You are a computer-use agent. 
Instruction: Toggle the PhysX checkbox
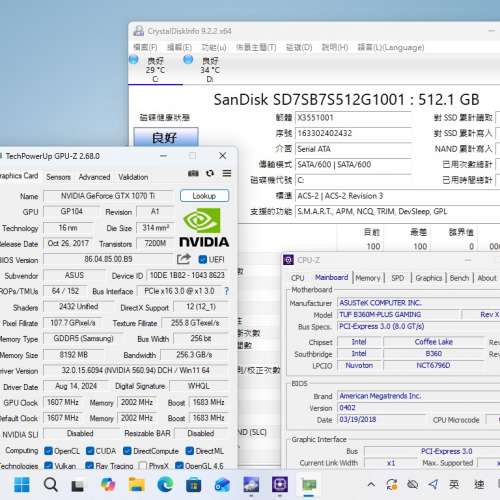click(x=142, y=465)
